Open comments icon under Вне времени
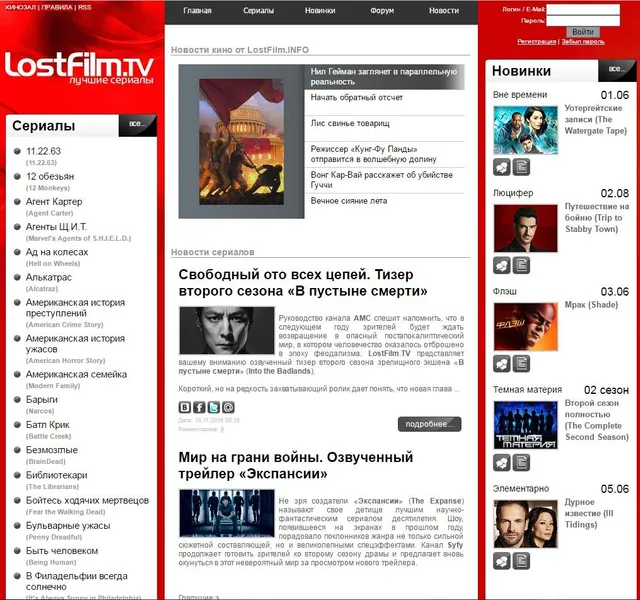Image resolution: width=640 pixels, height=600 pixels. coord(502,167)
